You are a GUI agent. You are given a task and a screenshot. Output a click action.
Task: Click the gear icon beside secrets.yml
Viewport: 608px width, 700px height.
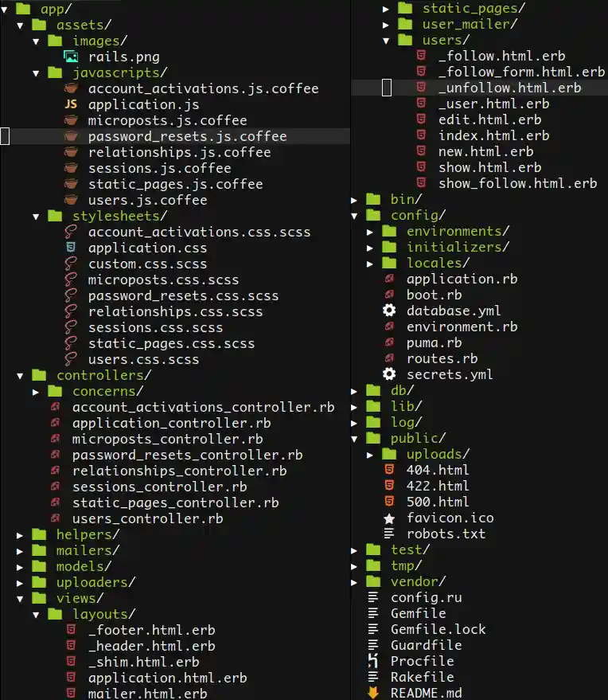pos(389,374)
